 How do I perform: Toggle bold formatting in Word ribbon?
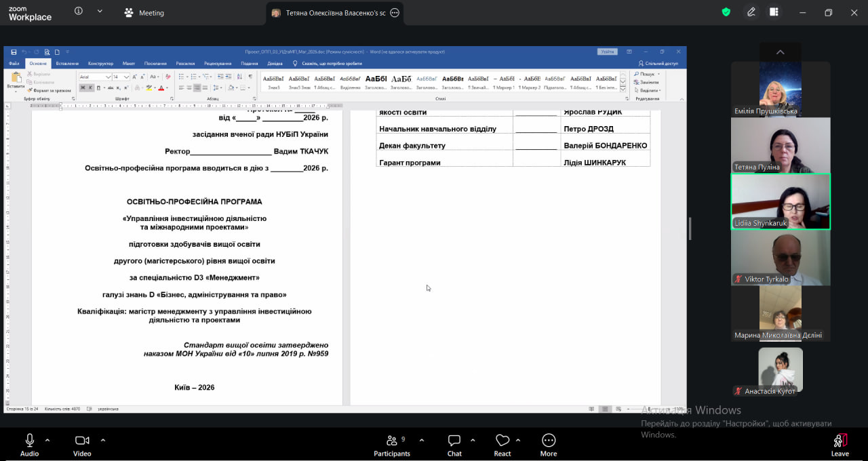[83, 87]
